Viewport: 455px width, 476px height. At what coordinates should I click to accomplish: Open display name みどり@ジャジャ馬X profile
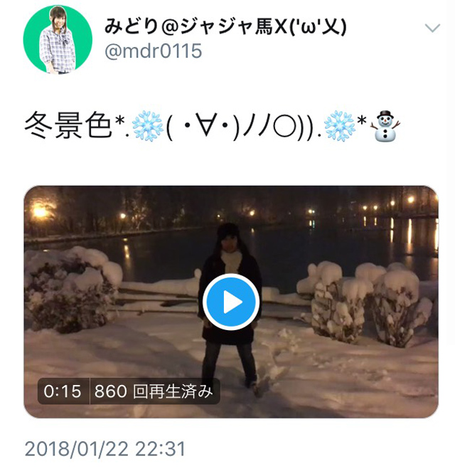click(225, 27)
